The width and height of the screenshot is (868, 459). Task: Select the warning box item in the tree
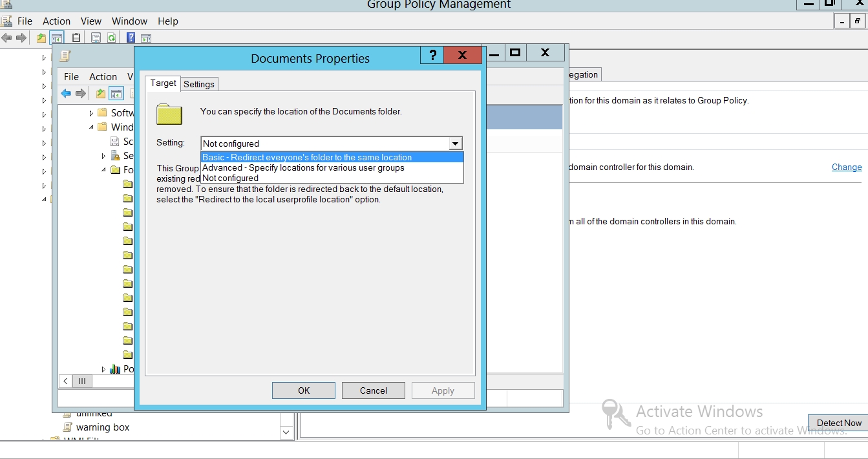tap(102, 427)
